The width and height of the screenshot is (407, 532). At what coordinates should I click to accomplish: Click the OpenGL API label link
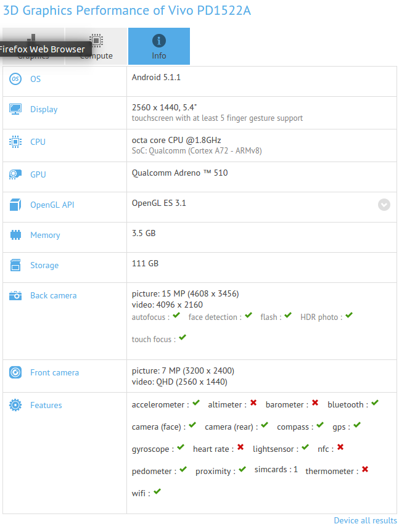click(x=52, y=205)
